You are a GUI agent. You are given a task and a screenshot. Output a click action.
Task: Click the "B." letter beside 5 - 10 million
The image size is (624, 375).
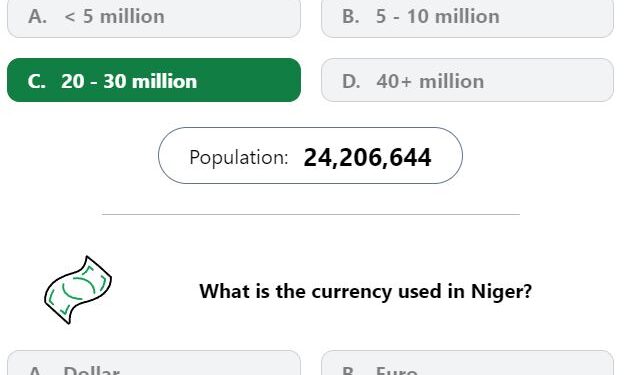click(x=351, y=17)
